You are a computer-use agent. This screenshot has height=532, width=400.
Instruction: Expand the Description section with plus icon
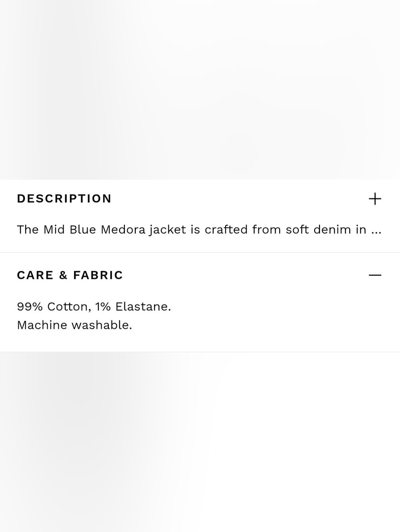click(x=375, y=199)
